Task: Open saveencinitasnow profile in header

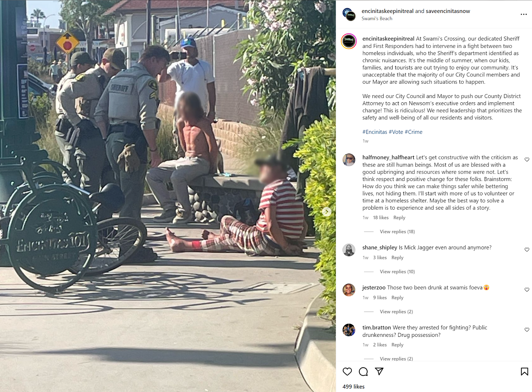Action: [448, 11]
